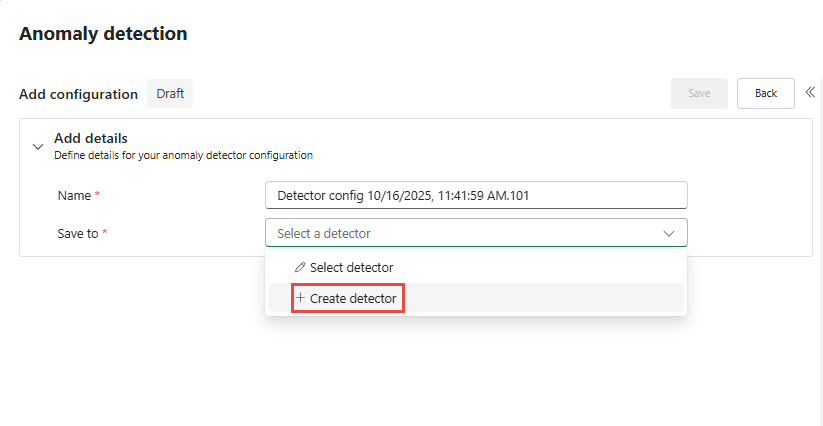Choose the Create detector option
Viewport: 823px width, 426px height.
tap(476, 298)
